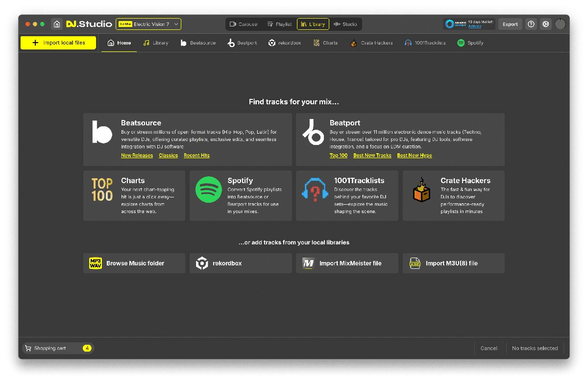The image size is (588, 381).
Task: Click the Export button
Action: (x=510, y=24)
